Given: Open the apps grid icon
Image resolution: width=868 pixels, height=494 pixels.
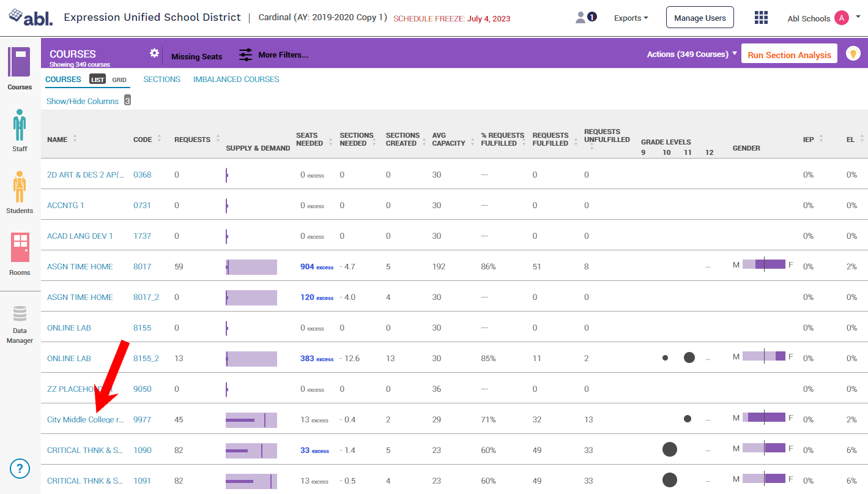Looking at the screenshot, I should (761, 18).
